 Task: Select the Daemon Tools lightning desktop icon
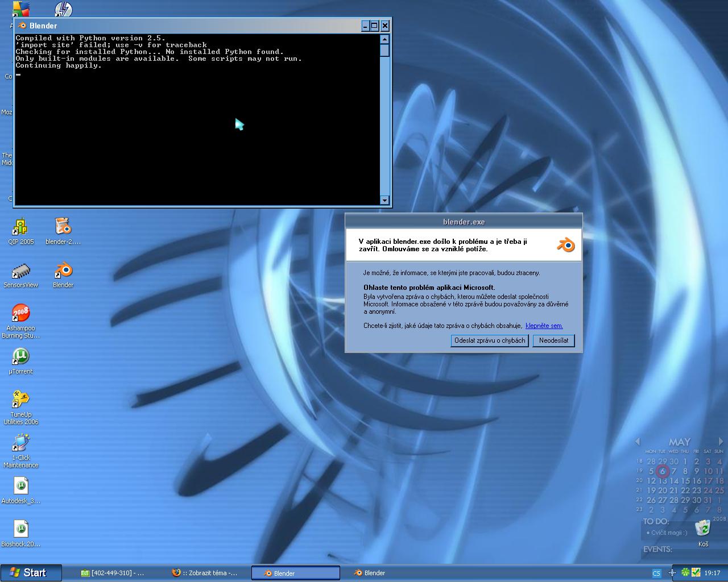[63, 9]
